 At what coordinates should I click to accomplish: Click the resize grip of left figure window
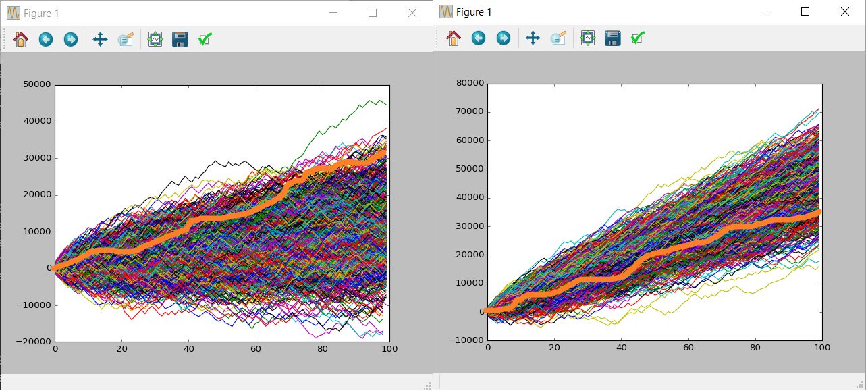[427, 386]
